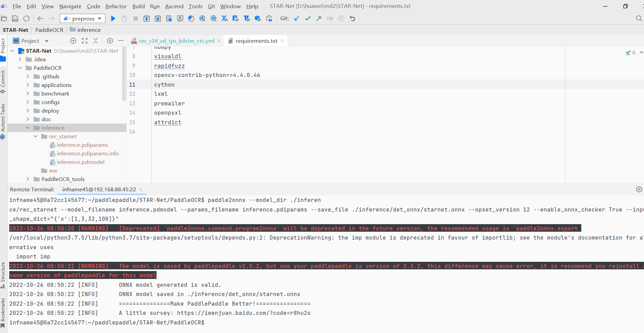The height and width of the screenshot is (333, 644).
Task: Run the prepross configuration
Action: 113,18
